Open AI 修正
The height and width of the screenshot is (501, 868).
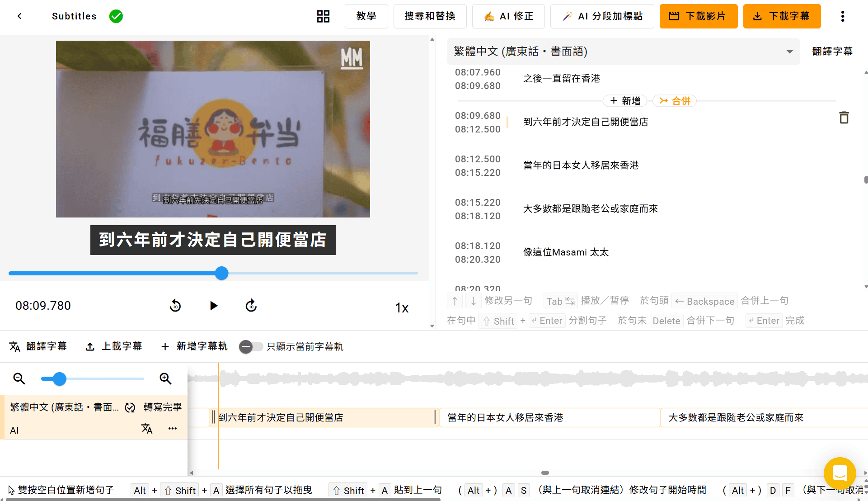(x=508, y=16)
